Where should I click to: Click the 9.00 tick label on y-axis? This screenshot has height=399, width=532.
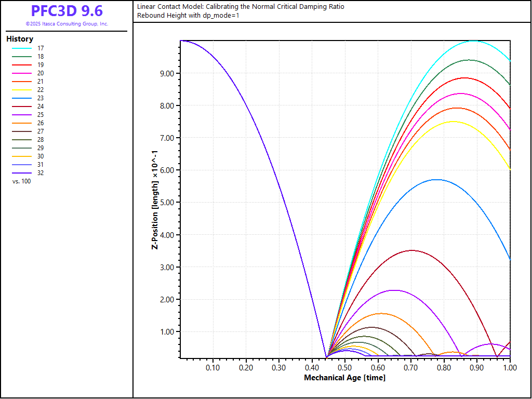[168, 73]
